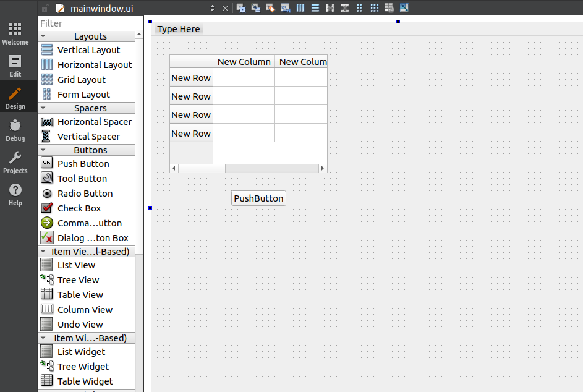Viewport: 583px width, 392px height.
Task: Select the Edit Buddies toolbar tool
Action: pyautogui.click(x=271, y=8)
